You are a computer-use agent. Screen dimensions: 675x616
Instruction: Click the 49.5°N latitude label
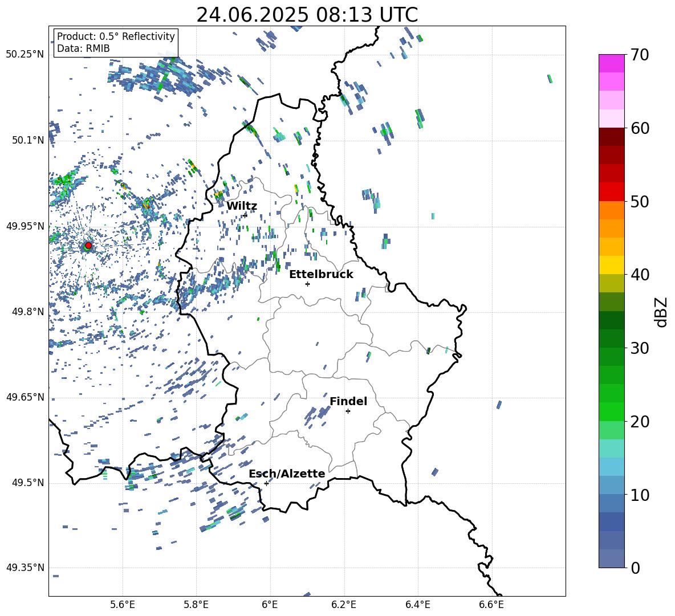pos(28,482)
